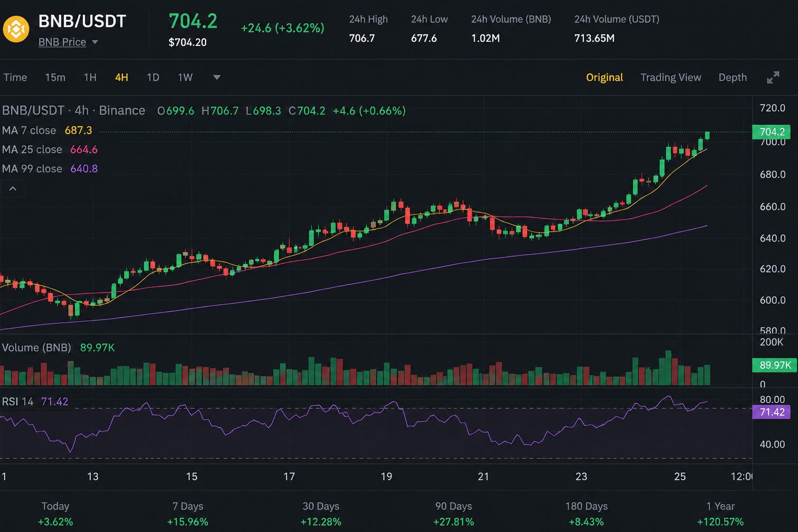Viewport: 798px width, 532px height.
Task: Expand the chart to fullscreen
Action: point(773,78)
